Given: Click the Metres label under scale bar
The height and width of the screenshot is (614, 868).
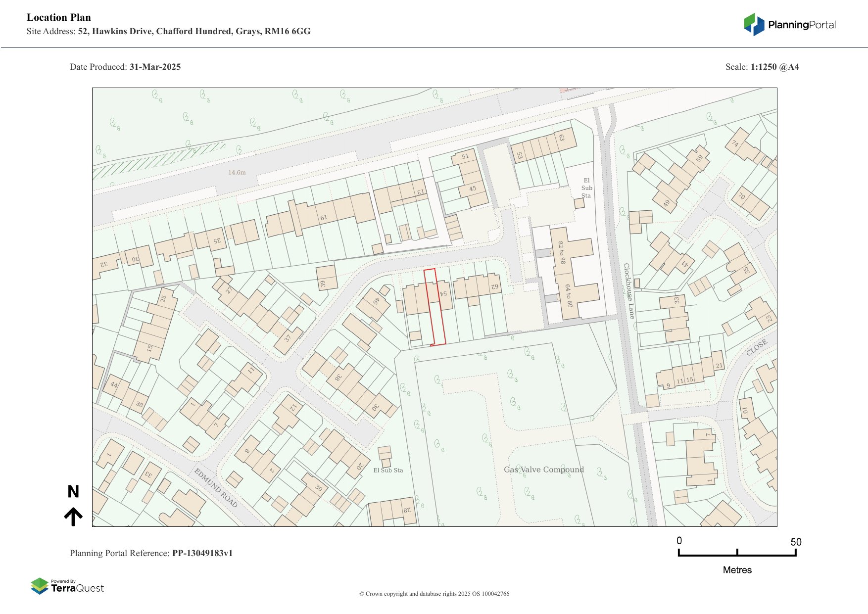Looking at the screenshot, I should 737,570.
